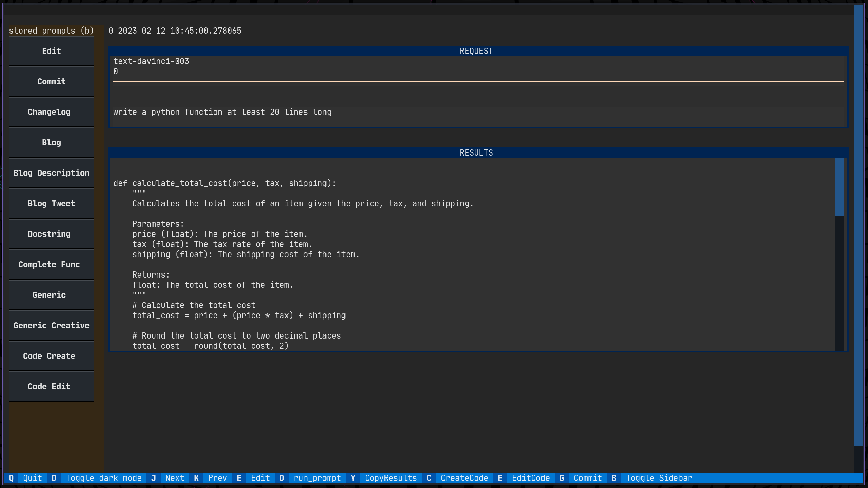
Task: Quit the application via footer Quit
Action: pyautogui.click(x=32, y=478)
